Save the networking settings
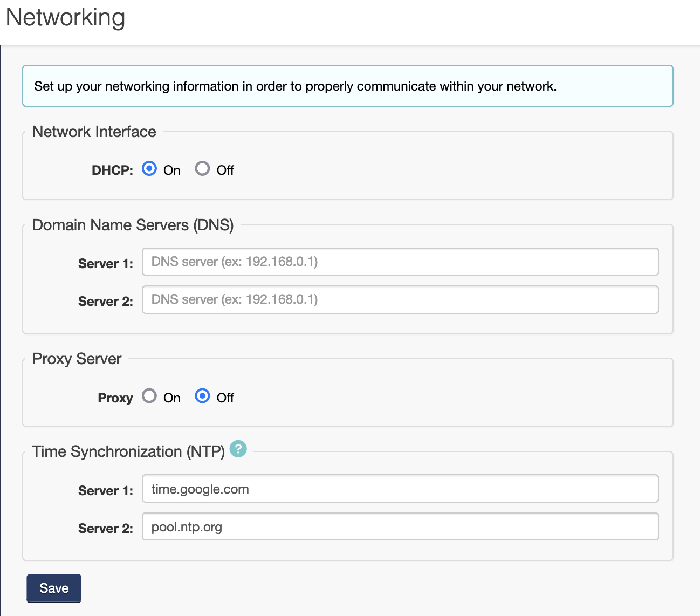 54,588
